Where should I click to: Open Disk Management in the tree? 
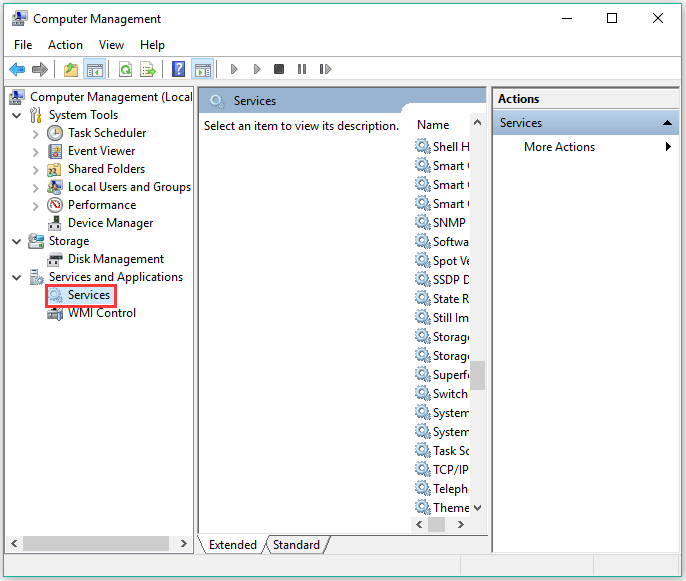click(116, 259)
